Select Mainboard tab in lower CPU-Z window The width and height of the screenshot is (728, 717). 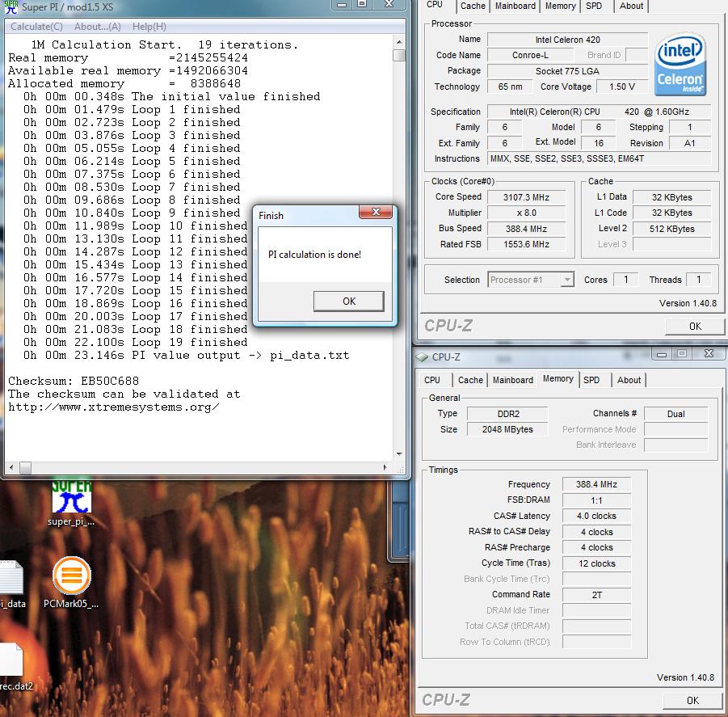512,380
